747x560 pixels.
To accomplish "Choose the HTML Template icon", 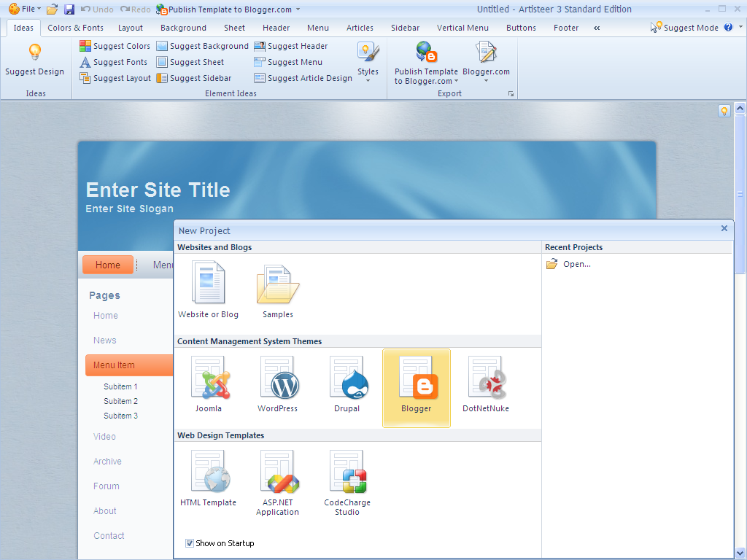I will click(x=210, y=471).
